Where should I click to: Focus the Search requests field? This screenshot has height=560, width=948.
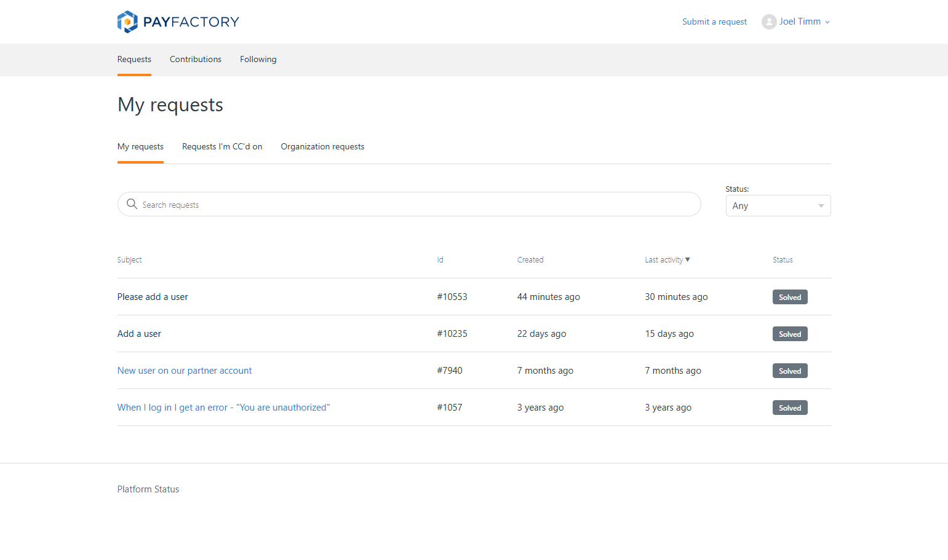409,204
